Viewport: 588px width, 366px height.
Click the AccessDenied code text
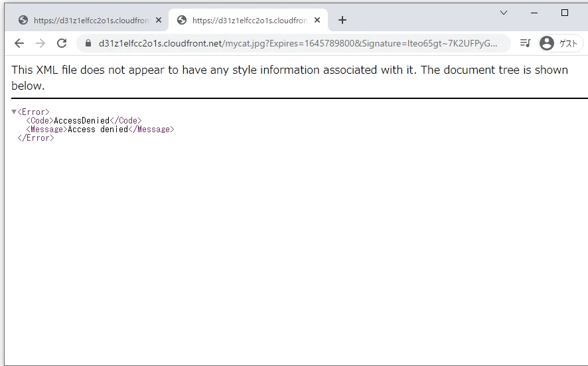[82, 120]
